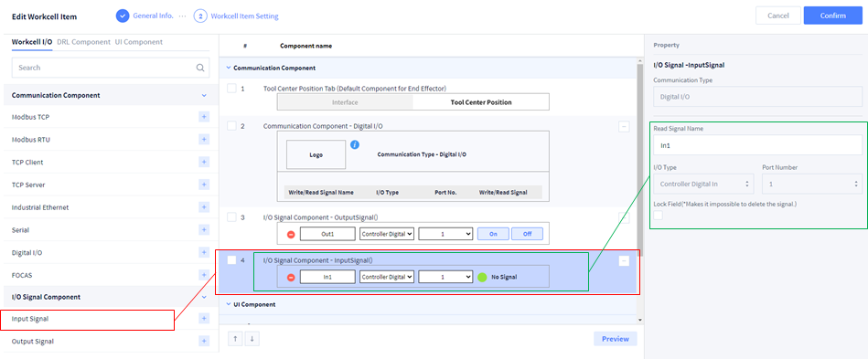Move component down with arrow button
This screenshot has width=868, height=359.
(x=252, y=339)
